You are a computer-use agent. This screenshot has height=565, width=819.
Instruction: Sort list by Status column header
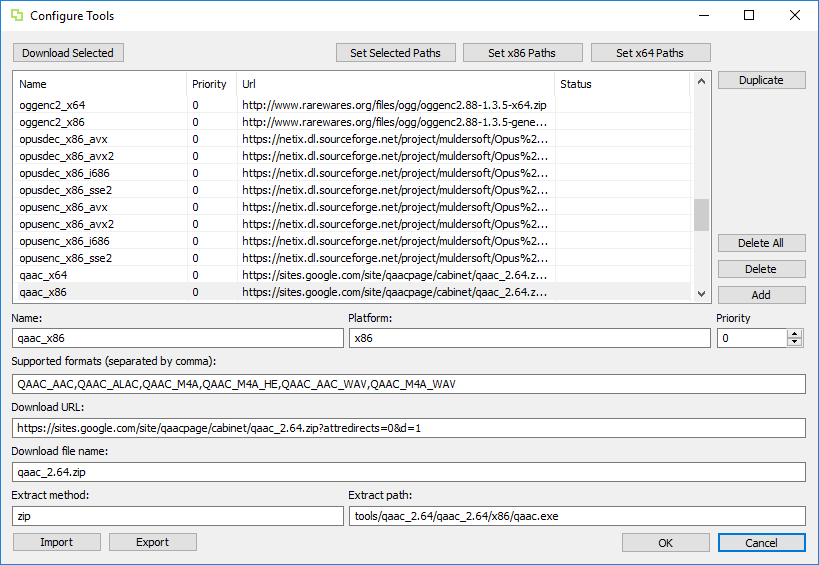[x=623, y=84]
